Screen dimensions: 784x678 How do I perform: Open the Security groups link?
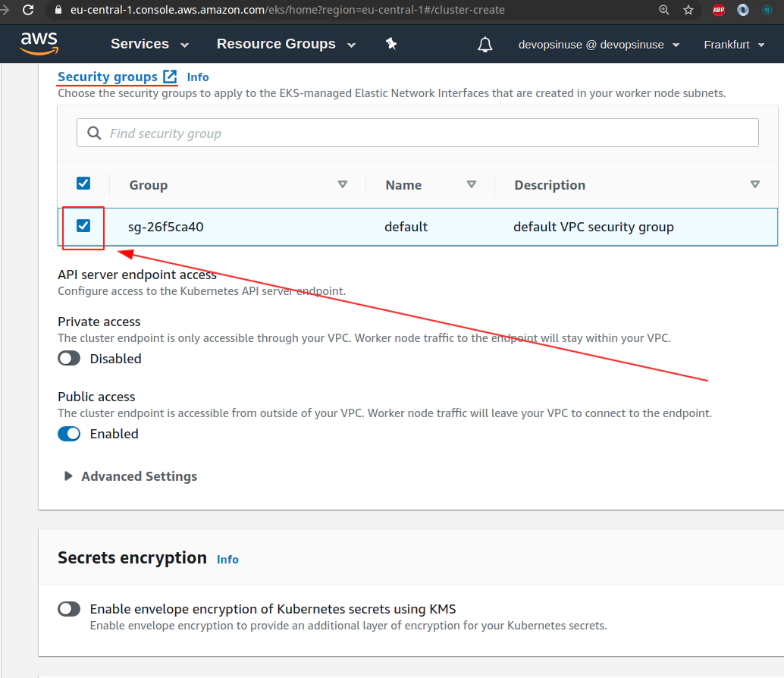[x=108, y=77]
